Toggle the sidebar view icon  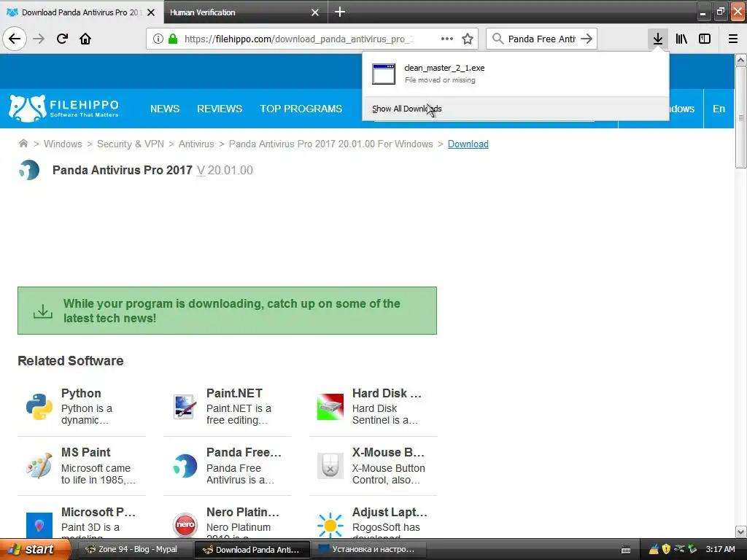coord(705,39)
